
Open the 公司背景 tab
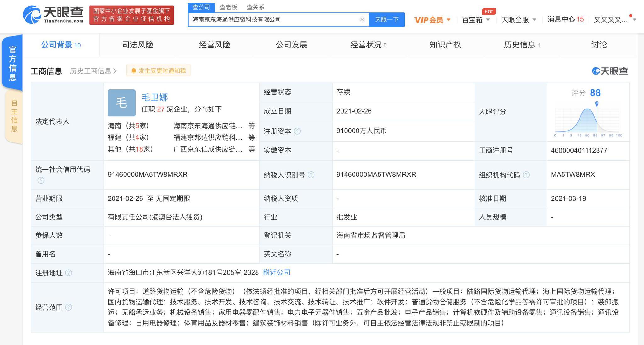point(61,45)
